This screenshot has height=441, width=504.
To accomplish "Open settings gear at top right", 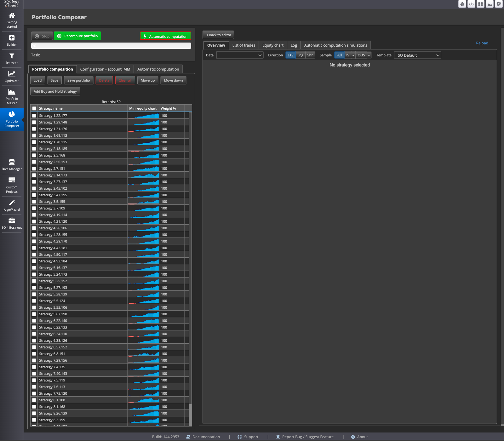I will (499, 4).
